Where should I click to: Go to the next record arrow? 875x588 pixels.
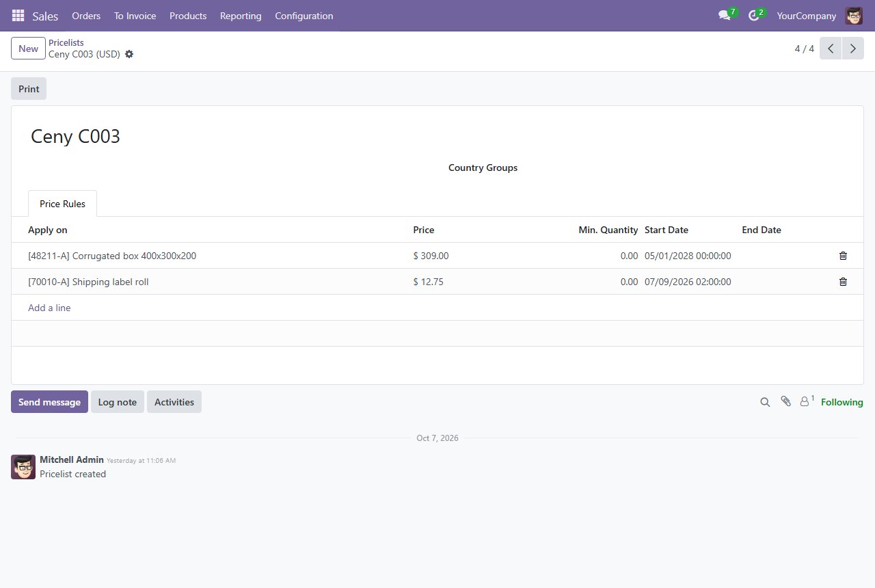tap(852, 49)
